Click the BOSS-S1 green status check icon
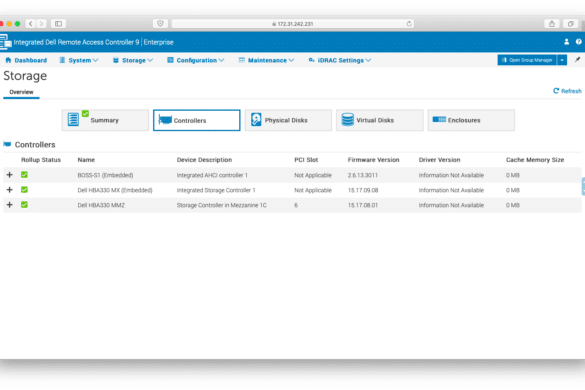585x390 pixels. click(x=24, y=175)
